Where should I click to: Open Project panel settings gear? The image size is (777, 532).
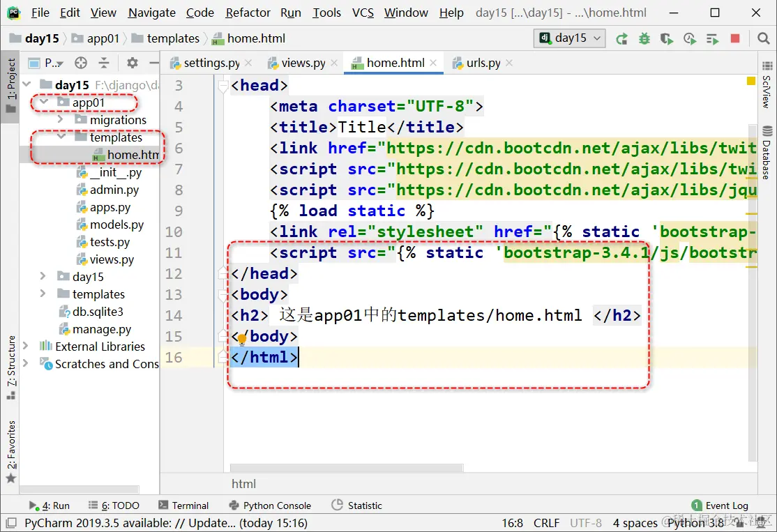pyautogui.click(x=133, y=63)
